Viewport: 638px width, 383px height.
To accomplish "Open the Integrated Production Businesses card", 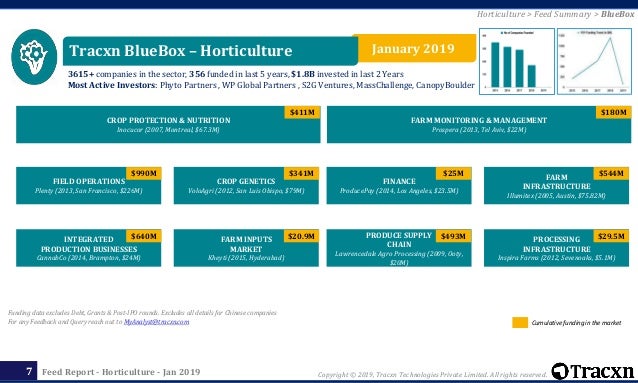I will click(88, 248).
